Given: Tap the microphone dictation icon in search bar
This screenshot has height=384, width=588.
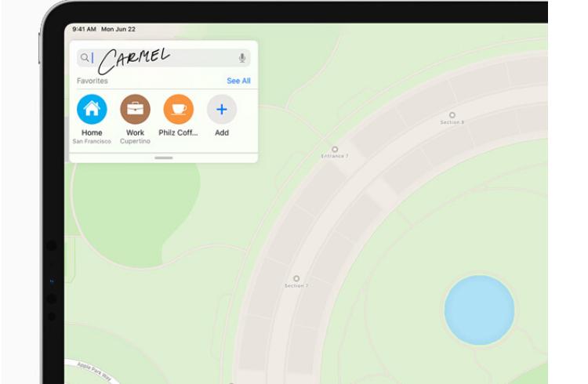Looking at the screenshot, I should (242, 58).
